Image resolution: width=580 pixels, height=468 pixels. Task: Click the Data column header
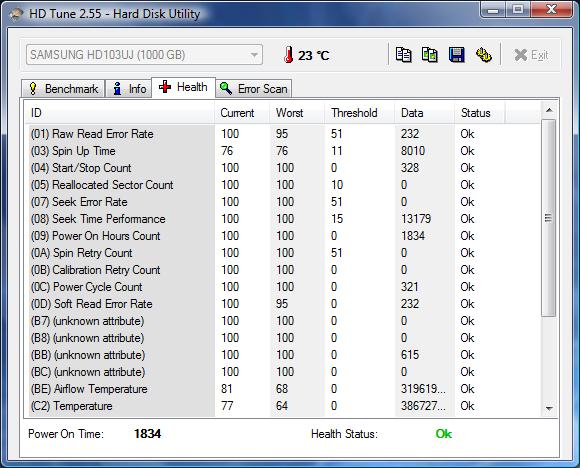point(424,112)
